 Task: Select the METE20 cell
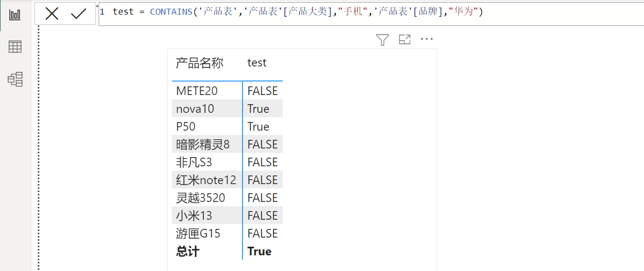(x=207, y=91)
